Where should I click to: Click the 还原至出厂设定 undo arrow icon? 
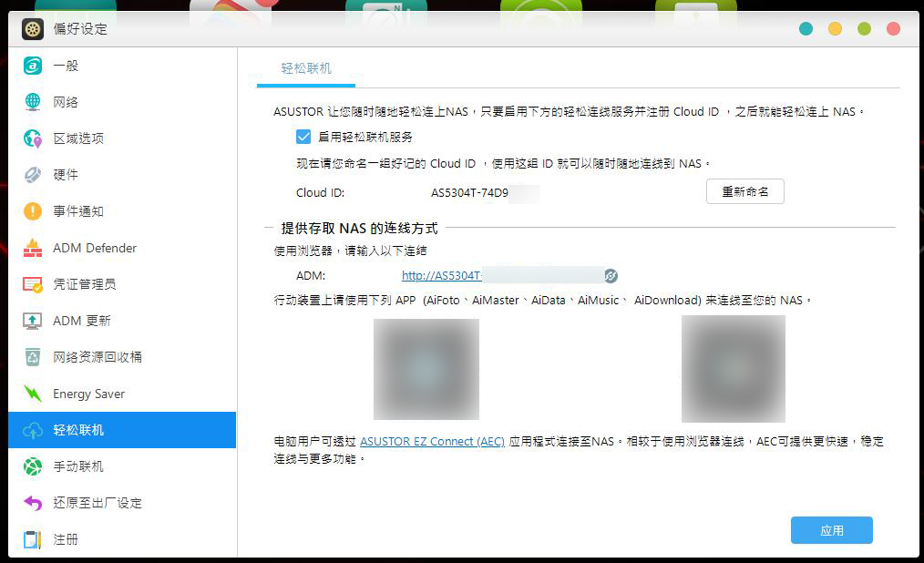[x=33, y=503]
